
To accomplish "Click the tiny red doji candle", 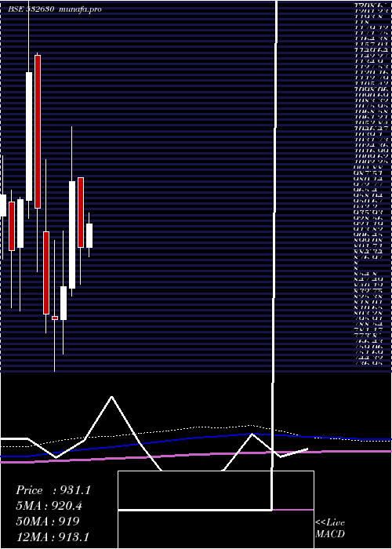I will [x=55, y=318].
